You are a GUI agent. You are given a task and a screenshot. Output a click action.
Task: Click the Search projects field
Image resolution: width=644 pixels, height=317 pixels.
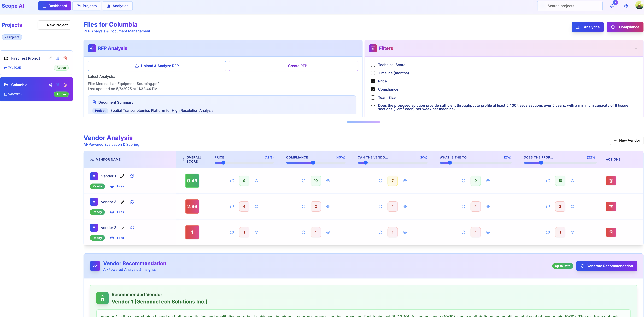570,6
